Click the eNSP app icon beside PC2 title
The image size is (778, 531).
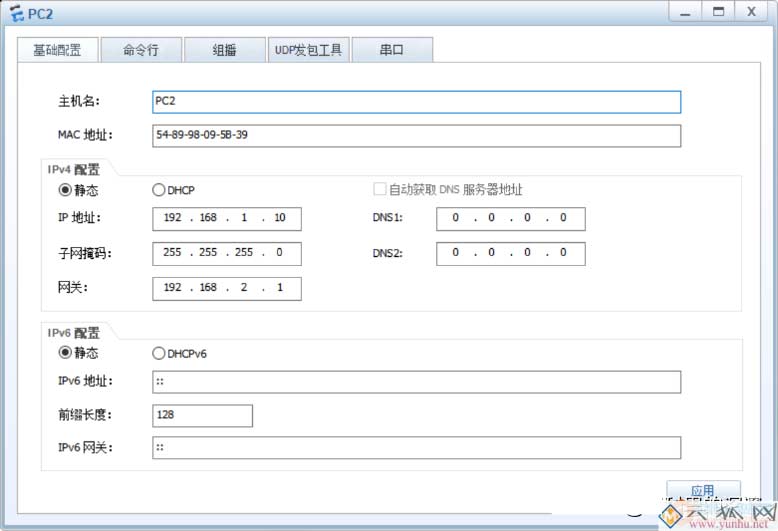coord(16,13)
